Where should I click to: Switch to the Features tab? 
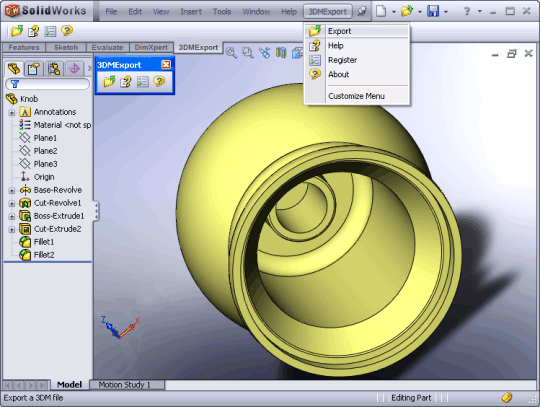24,48
